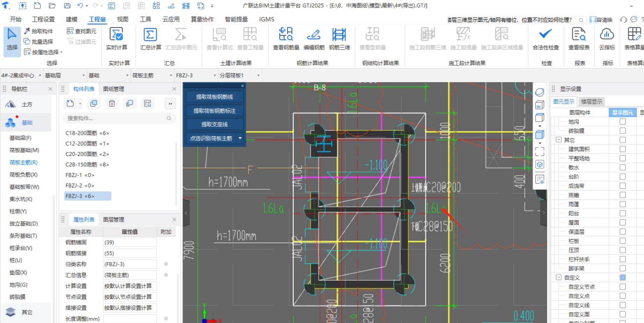This screenshot has height=323, width=644.
Task: Switch to 楼层显示 tab
Action: (592, 102)
